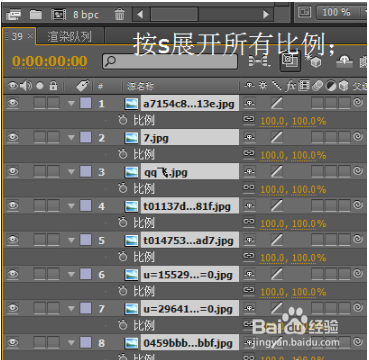The height and width of the screenshot is (360, 369).
Task: Toggle scale stopwatch on layer 5
Action: click(x=123, y=257)
